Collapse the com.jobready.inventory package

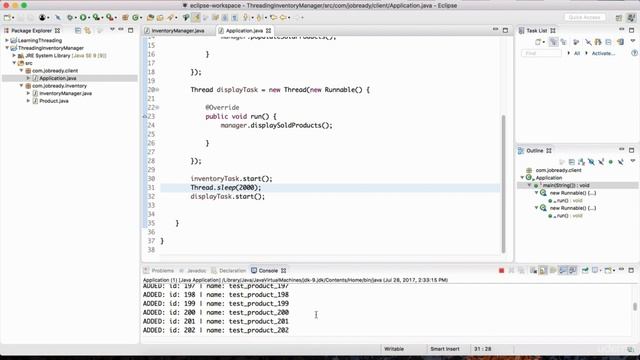click(21, 86)
